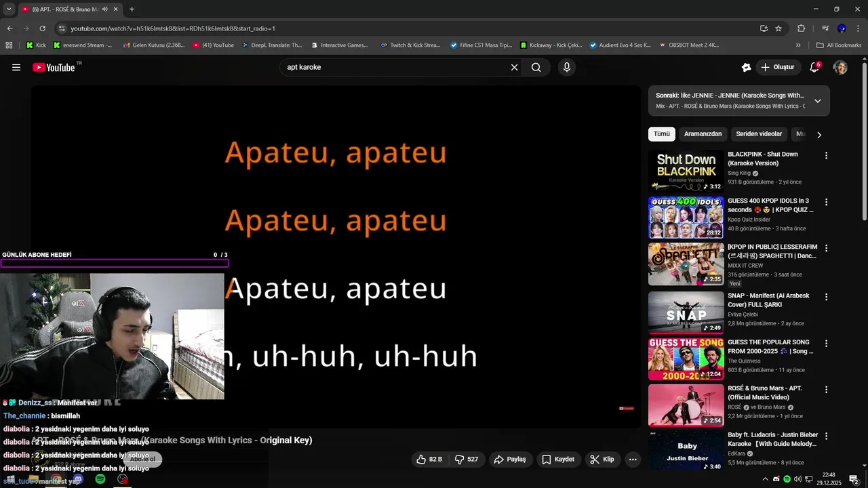
Task: Click the address bar URL
Action: [173, 28]
